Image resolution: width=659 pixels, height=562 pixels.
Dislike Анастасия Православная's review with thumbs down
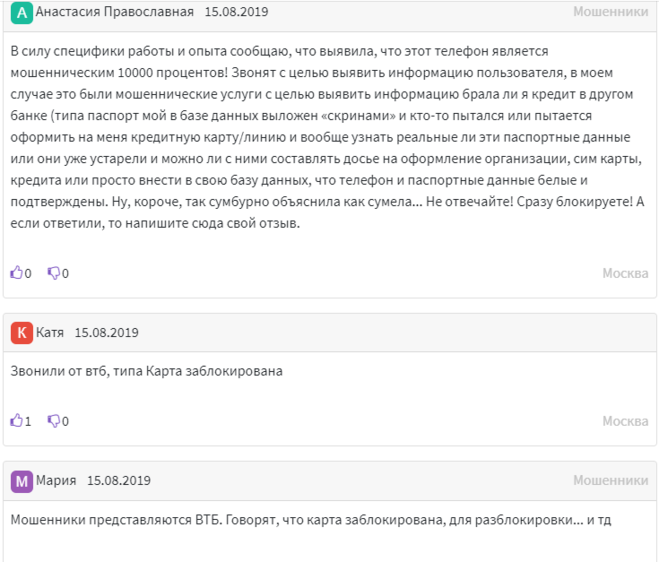54,273
